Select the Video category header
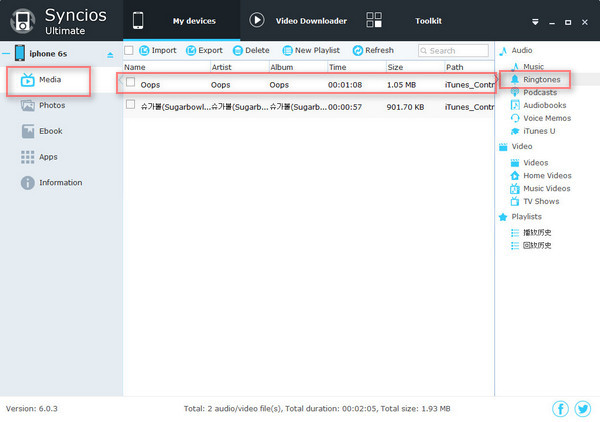This screenshot has width=600, height=422. coord(516,147)
